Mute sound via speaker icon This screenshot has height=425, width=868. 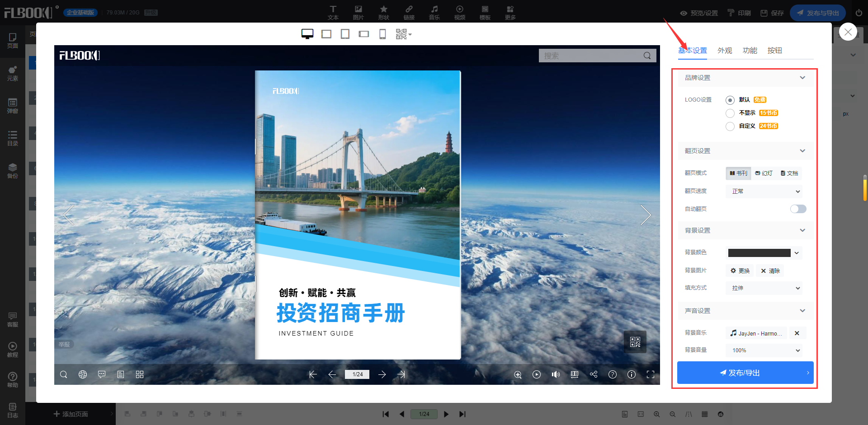pyautogui.click(x=556, y=374)
